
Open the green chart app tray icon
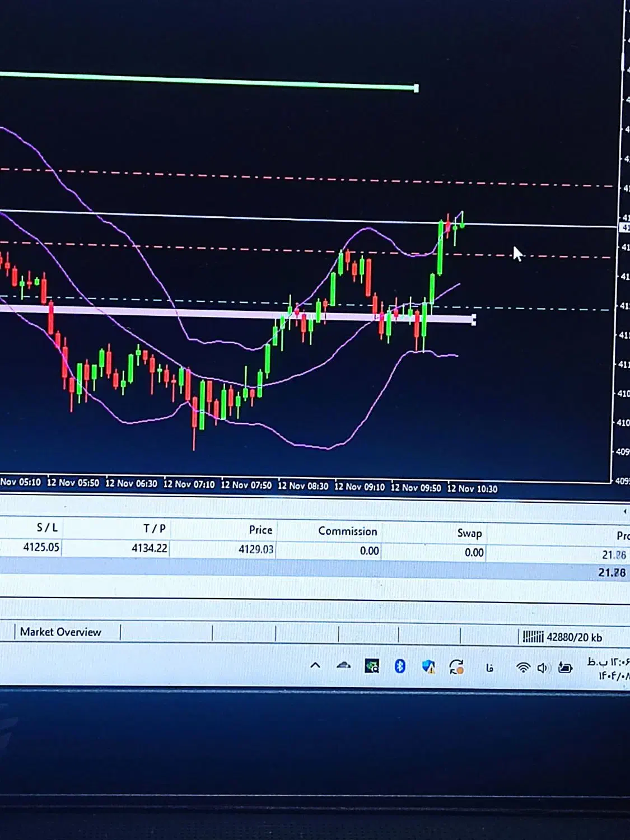point(372,666)
